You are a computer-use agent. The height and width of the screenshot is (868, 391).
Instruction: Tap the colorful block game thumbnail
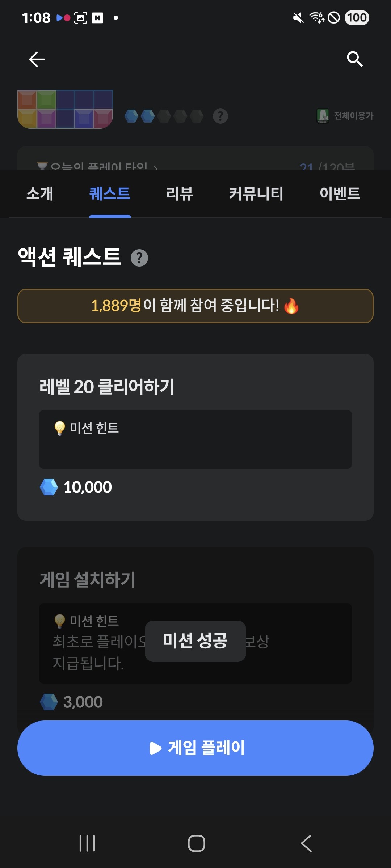pos(65,109)
